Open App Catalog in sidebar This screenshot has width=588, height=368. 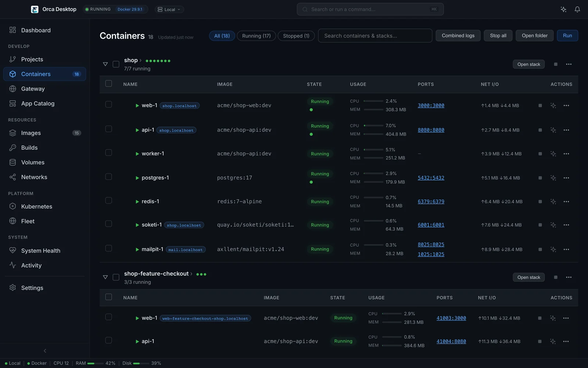tap(44, 103)
